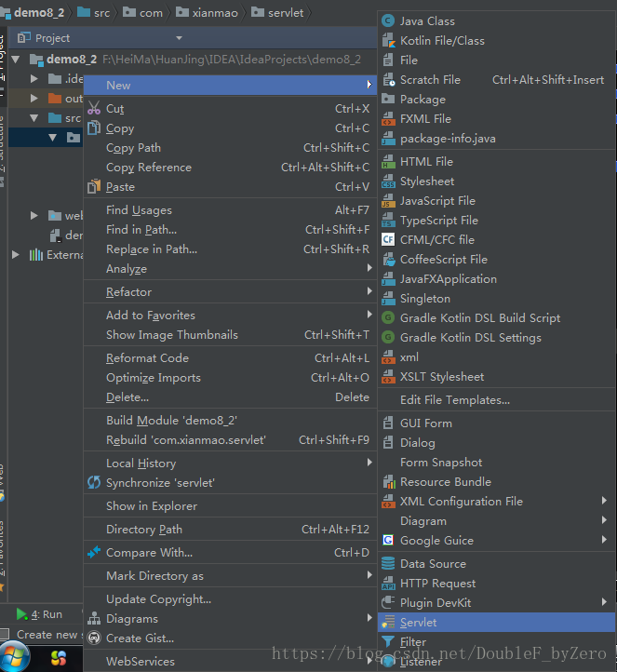Click the Gradle Kotlin DSL Build Script icon
This screenshot has width=617, height=672.
[388, 318]
